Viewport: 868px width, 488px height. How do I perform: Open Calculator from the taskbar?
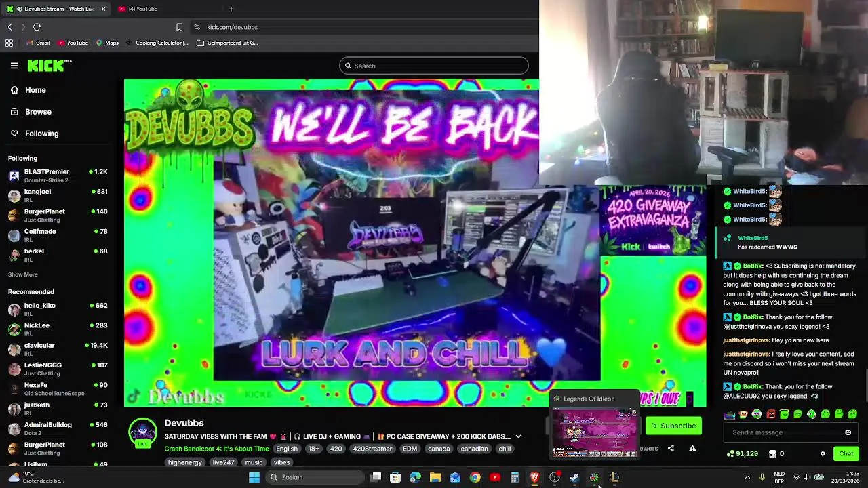(515, 477)
